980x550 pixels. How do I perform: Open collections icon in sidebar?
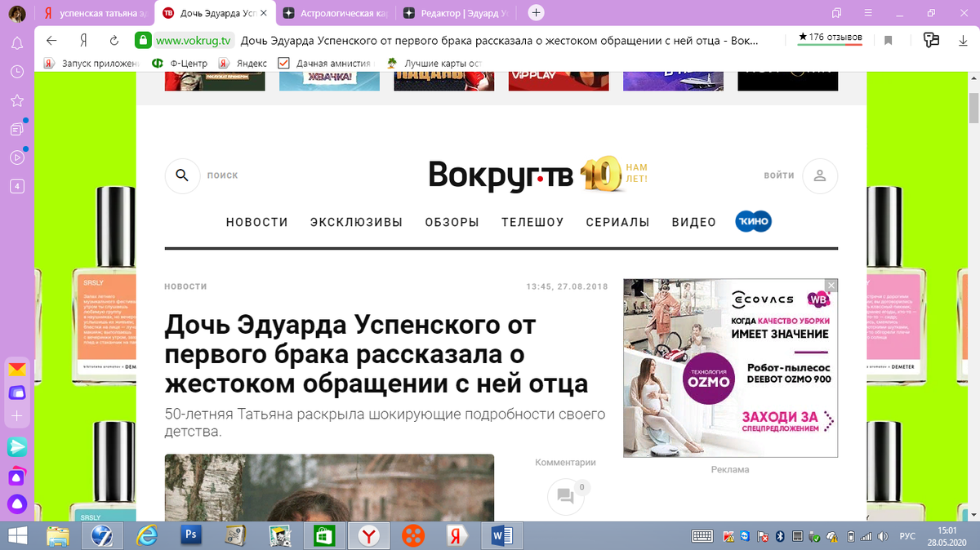[16, 129]
